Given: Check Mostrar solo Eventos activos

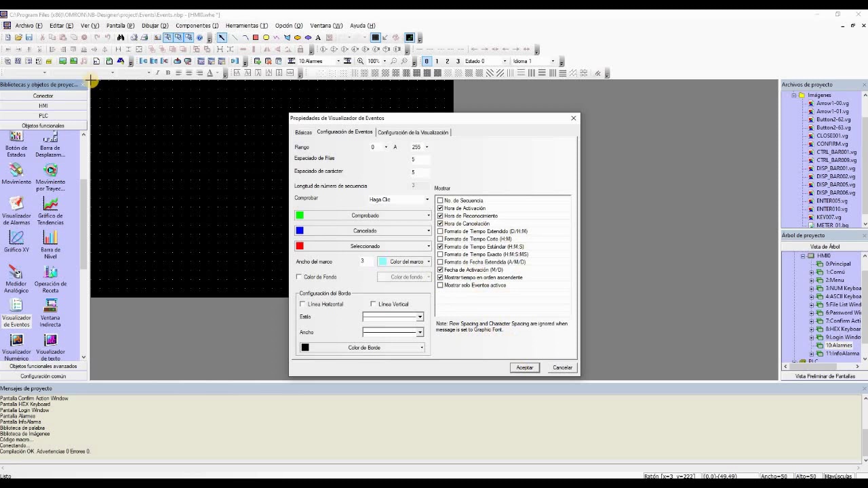Looking at the screenshot, I should click(x=440, y=285).
